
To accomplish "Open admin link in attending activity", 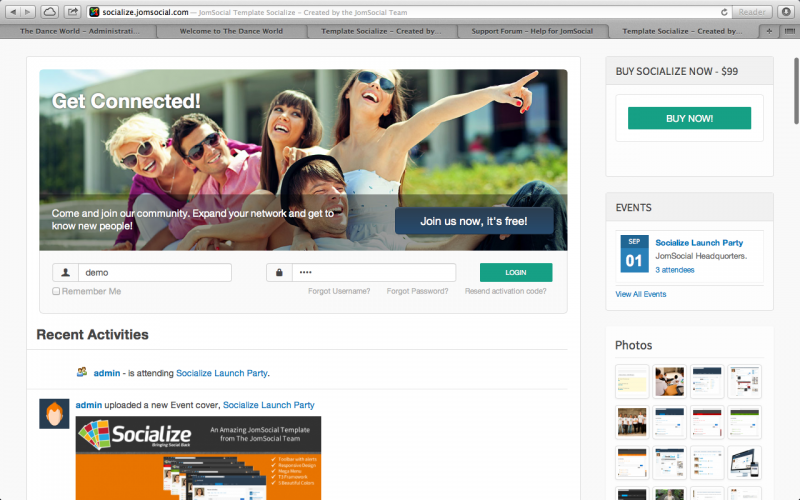I will tap(107, 373).
